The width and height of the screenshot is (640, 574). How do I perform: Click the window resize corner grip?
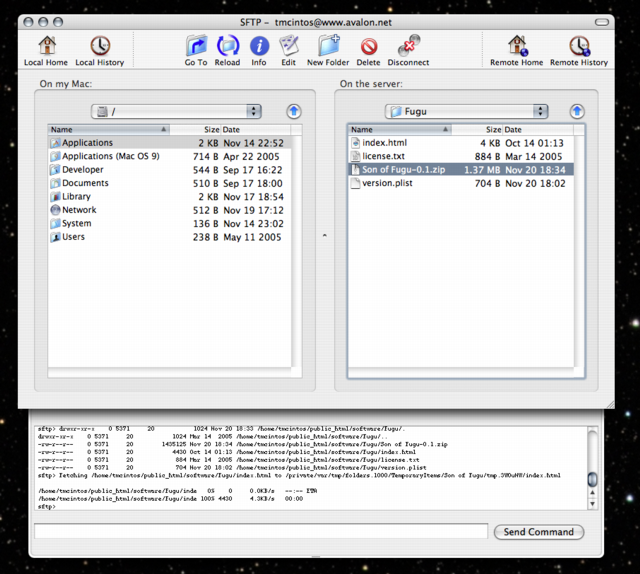(x=610, y=404)
